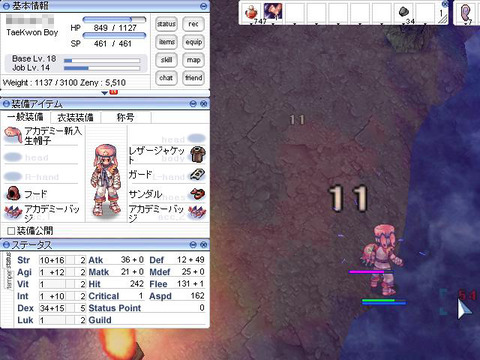This screenshot has width=480, height=360.
Task: Click the ear item in the second hotbar
Action: (465, 13)
